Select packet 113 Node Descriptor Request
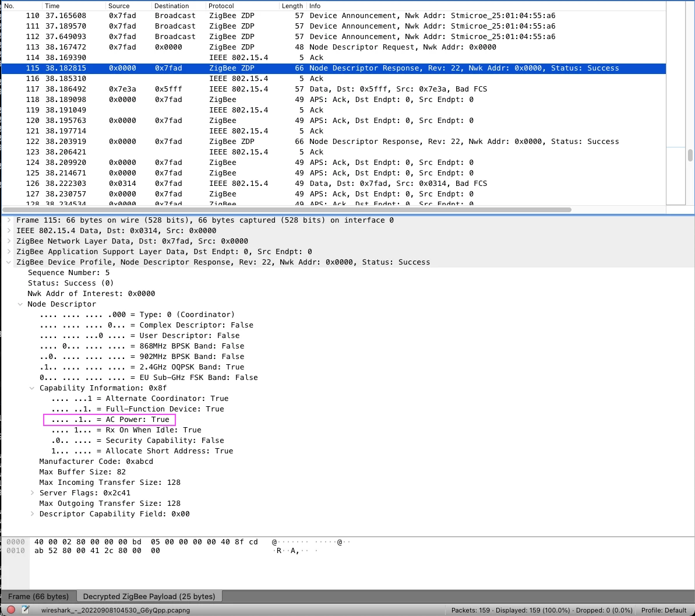 click(333, 47)
